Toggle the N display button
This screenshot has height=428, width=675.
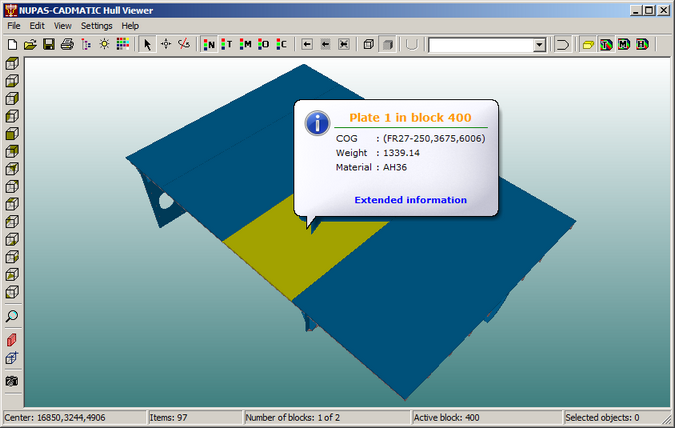coord(209,44)
